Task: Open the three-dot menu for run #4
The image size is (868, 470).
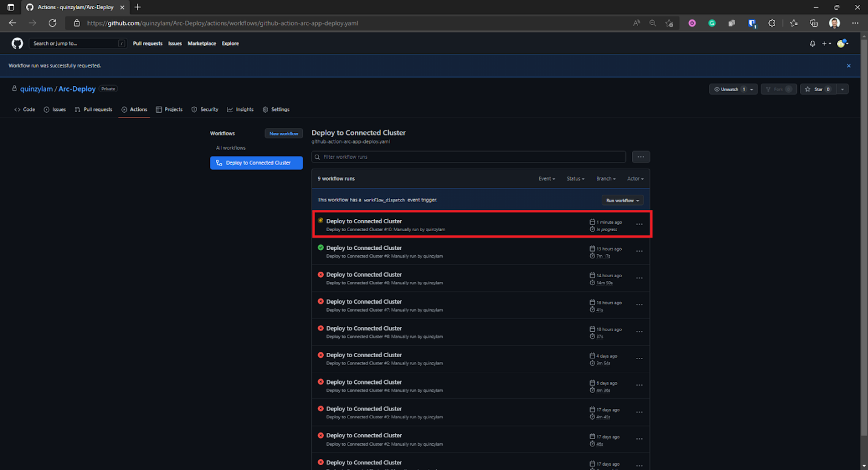Action: (639, 386)
